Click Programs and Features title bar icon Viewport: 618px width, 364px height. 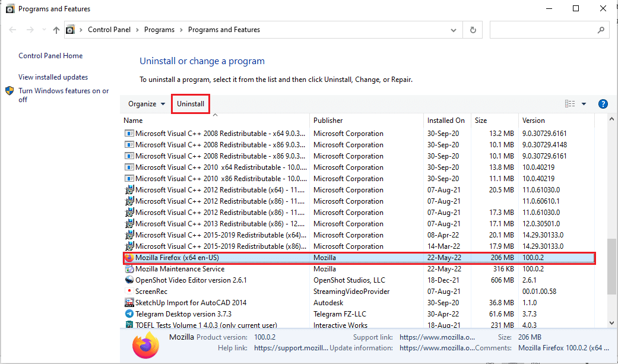pyautogui.click(x=10, y=9)
